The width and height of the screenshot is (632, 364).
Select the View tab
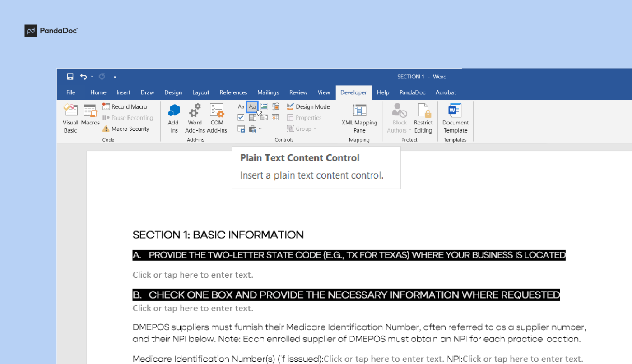[324, 92]
